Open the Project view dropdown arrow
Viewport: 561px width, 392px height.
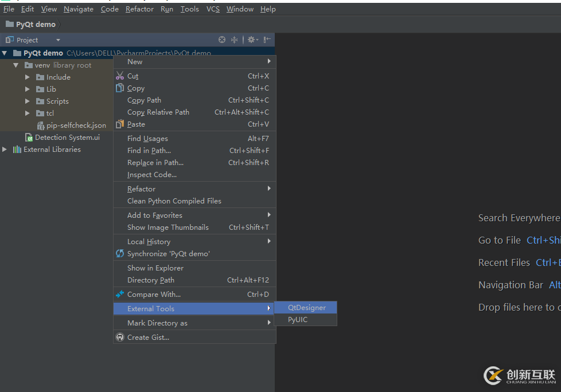pyautogui.click(x=58, y=40)
